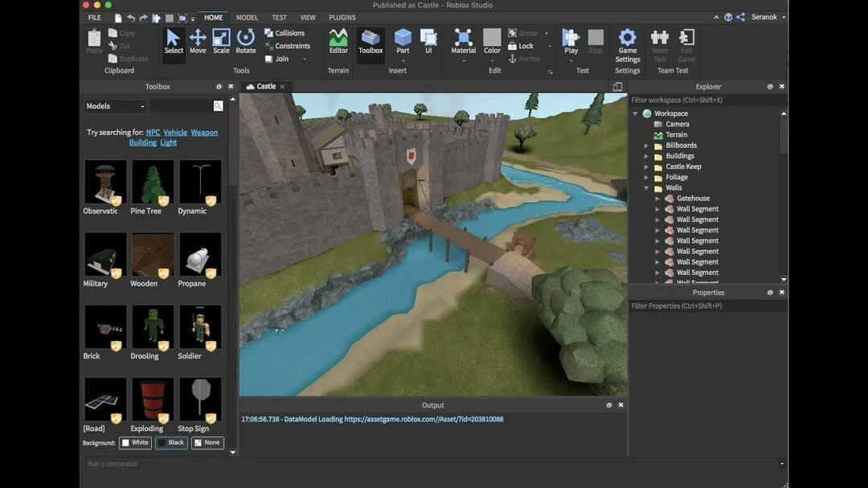Open the help question mark icon
868x488 pixels.
click(728, 17)
